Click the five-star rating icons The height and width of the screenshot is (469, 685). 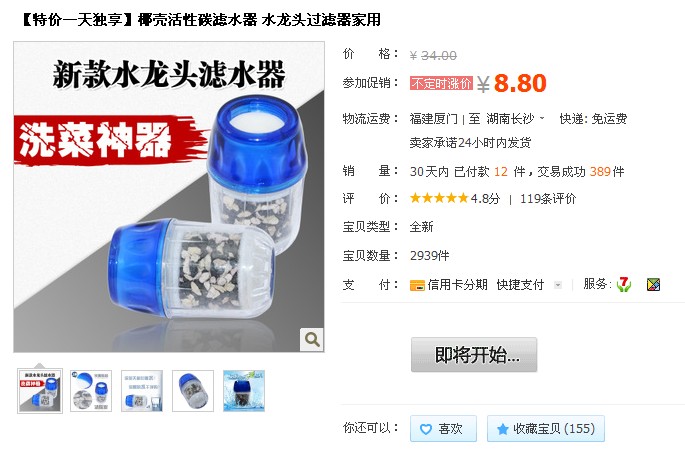439,198
